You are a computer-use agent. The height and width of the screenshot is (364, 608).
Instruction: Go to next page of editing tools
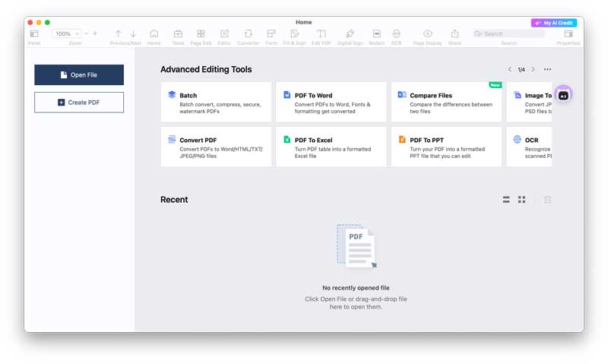533,70
